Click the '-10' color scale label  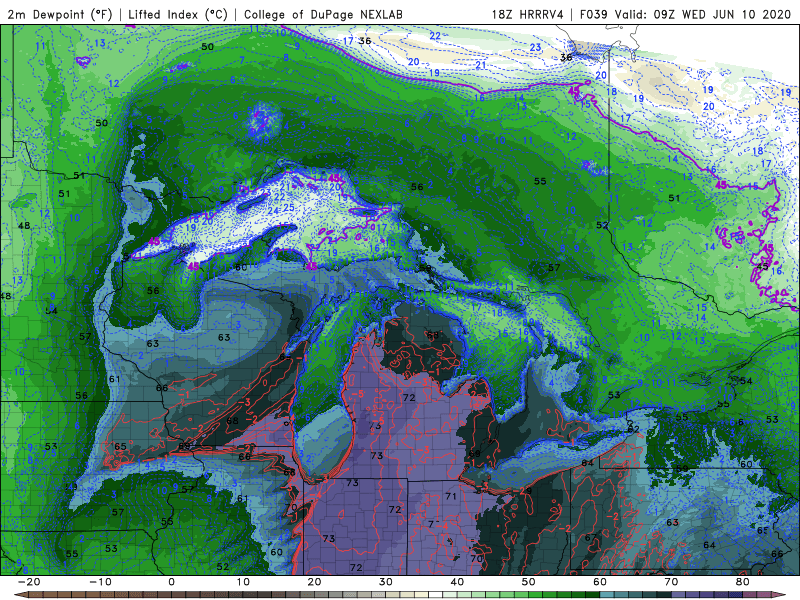(x=100, y=582)
